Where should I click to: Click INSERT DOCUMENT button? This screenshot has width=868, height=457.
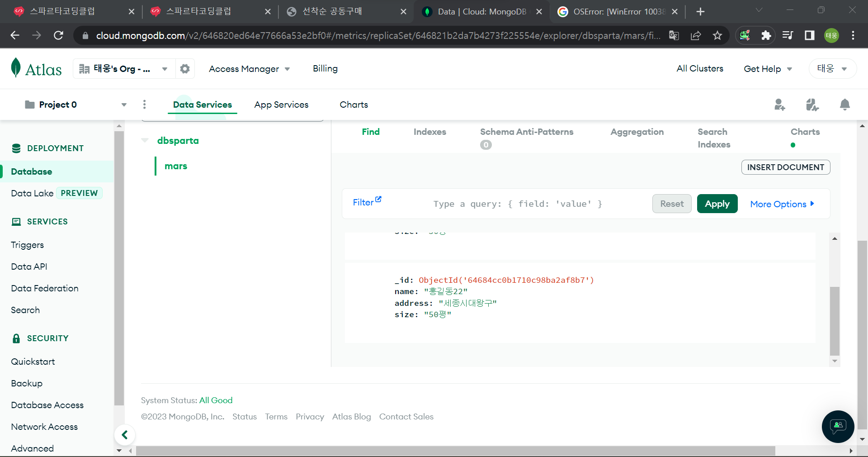tap(786, 167)
